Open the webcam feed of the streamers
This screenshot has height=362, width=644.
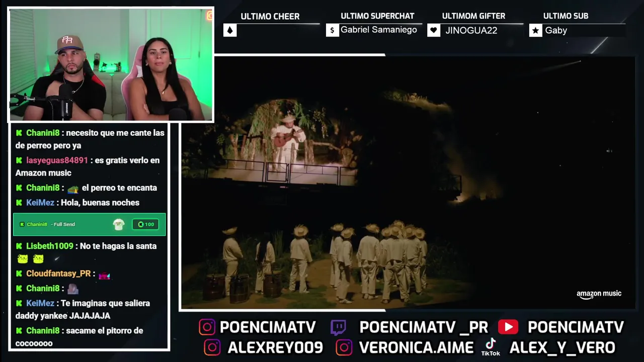pos(111,64)
